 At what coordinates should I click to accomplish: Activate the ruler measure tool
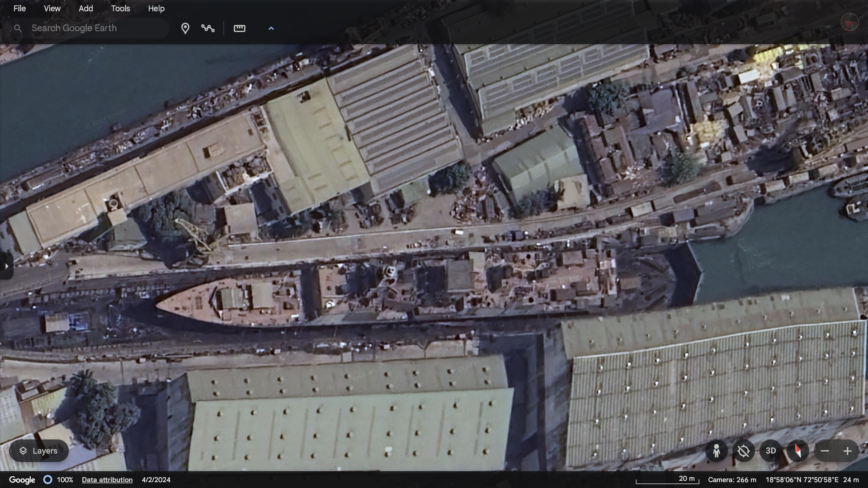[x=240, y=28]
